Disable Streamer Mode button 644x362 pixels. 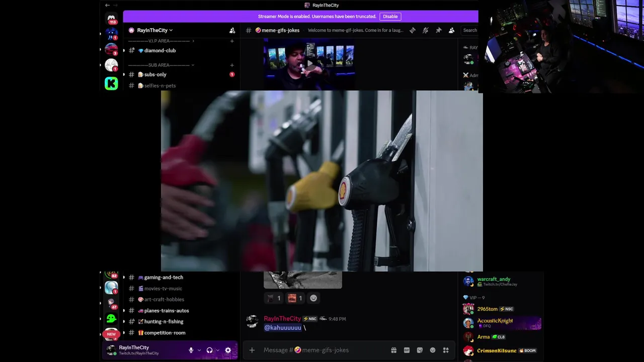coord(390,17)
